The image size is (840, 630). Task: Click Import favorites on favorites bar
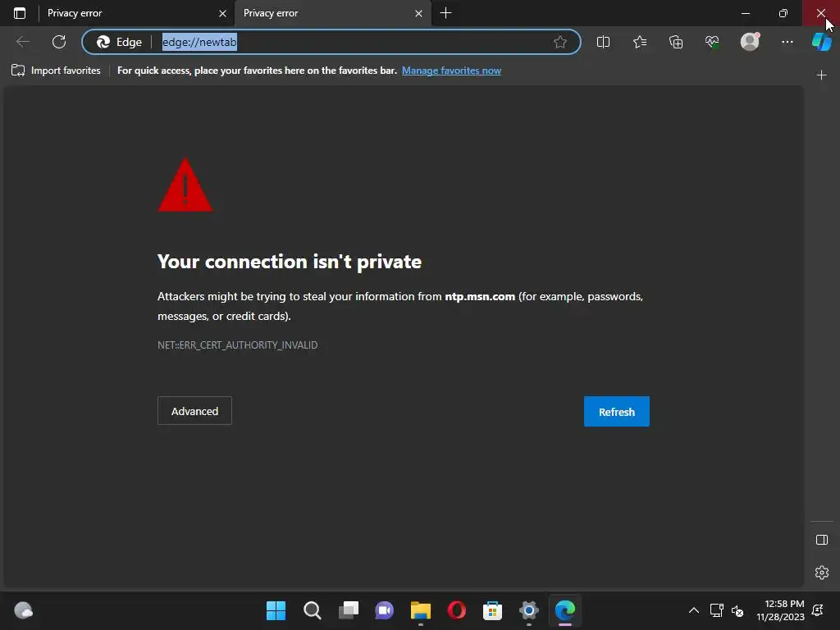(56, 71)
